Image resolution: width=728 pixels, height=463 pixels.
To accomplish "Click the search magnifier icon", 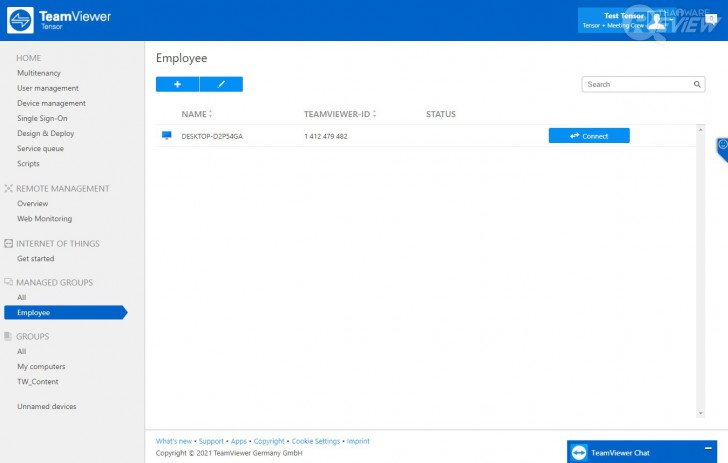I will coord(697,85).
